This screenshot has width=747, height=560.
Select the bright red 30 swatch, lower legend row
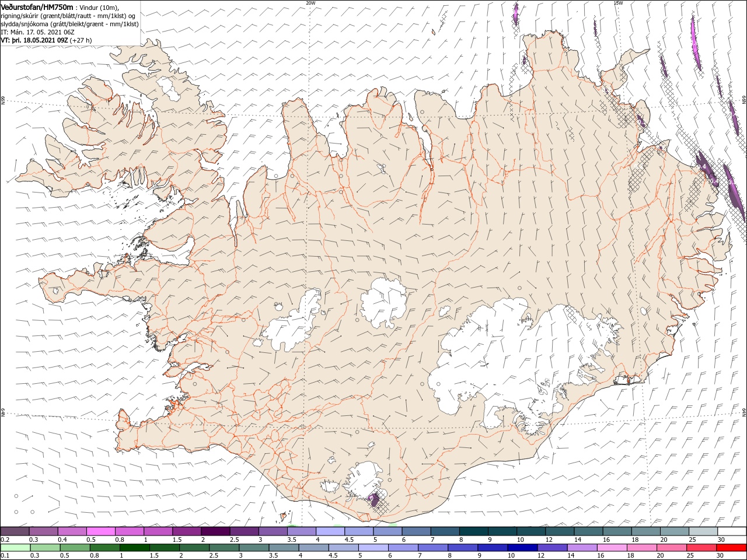(731, 548)
